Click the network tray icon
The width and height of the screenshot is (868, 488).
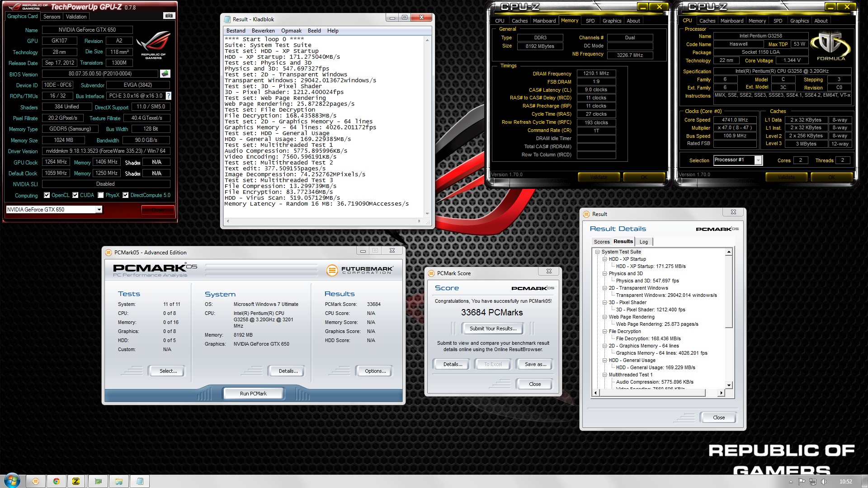point(813,482)
